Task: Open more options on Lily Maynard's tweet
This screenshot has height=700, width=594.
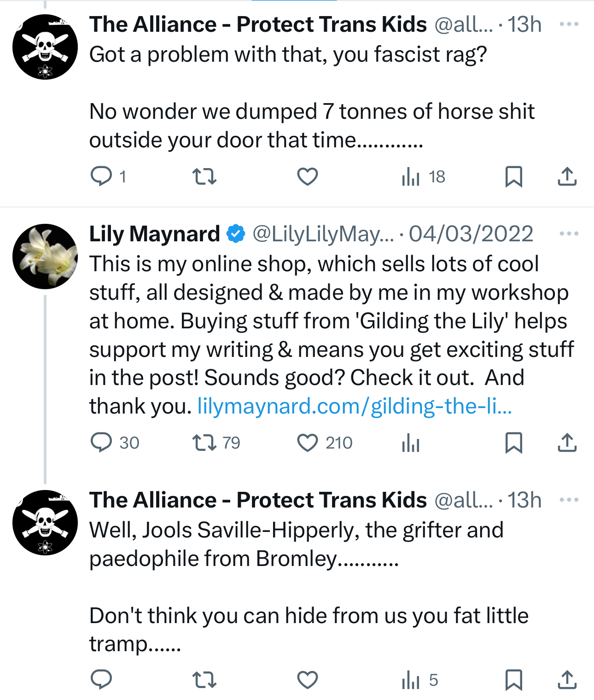Action: click(x=569, y=233)
